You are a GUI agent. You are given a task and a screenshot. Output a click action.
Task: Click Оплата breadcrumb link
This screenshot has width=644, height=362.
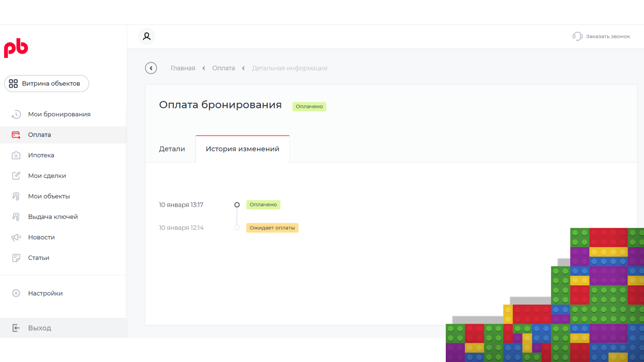click(x=223, y=68)
